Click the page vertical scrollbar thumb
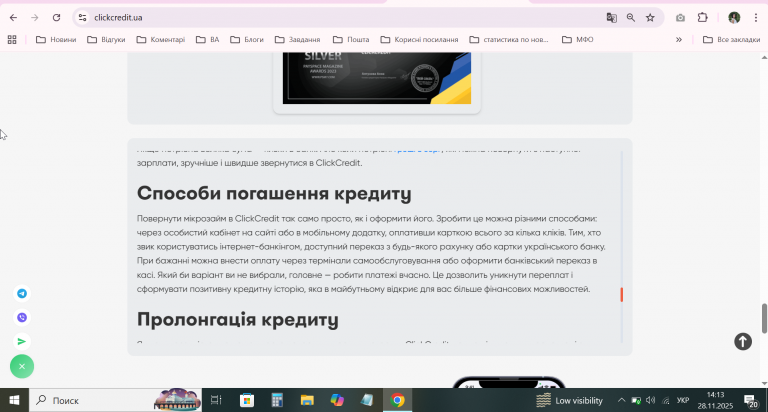Screen dimensions: 768x412 point(764,318)
